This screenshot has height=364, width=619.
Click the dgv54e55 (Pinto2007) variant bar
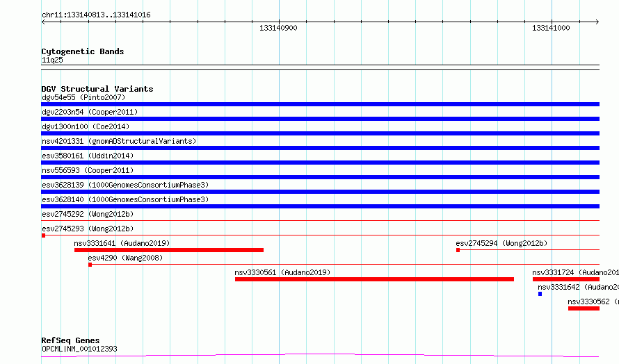(x=320, y=104)
